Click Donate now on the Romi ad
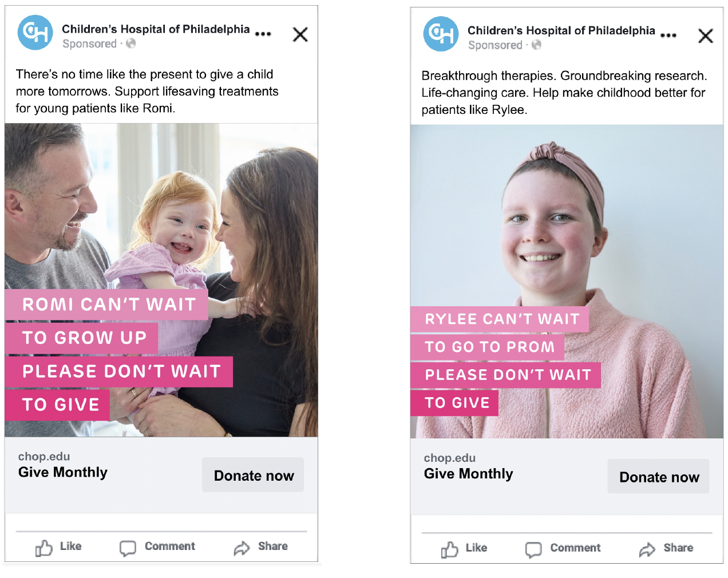This screenshot has width=728, height=578. tap(253, 475)
